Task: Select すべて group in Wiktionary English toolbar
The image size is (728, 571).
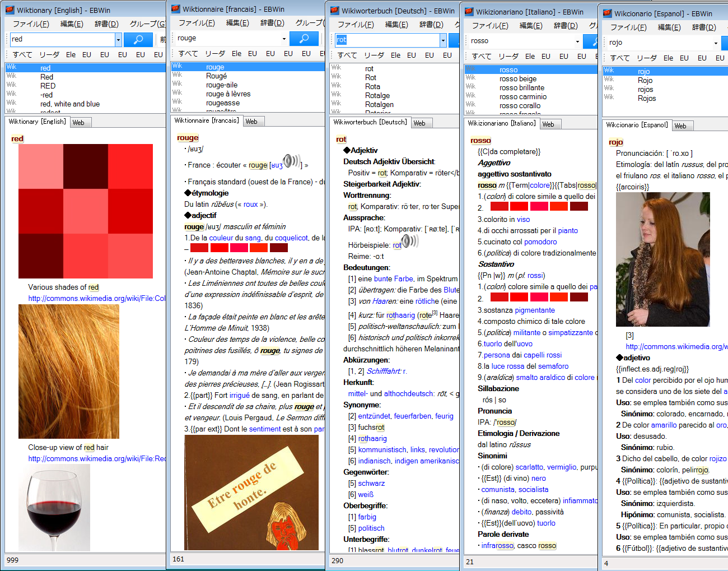Action: click(x=22, y=55)
